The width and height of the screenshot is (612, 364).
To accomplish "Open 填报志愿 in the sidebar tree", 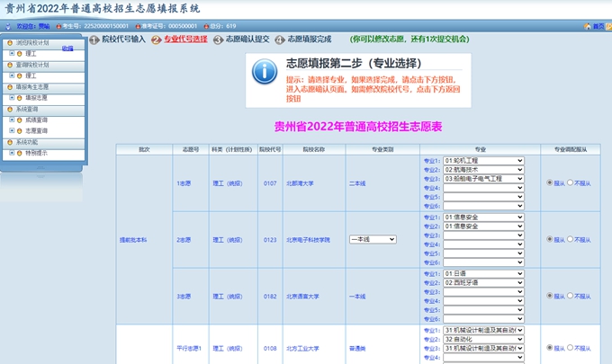I will point(36,98).
